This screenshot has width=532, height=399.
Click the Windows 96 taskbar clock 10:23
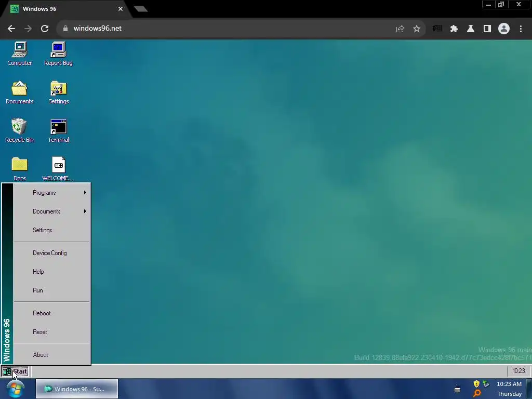518,371
